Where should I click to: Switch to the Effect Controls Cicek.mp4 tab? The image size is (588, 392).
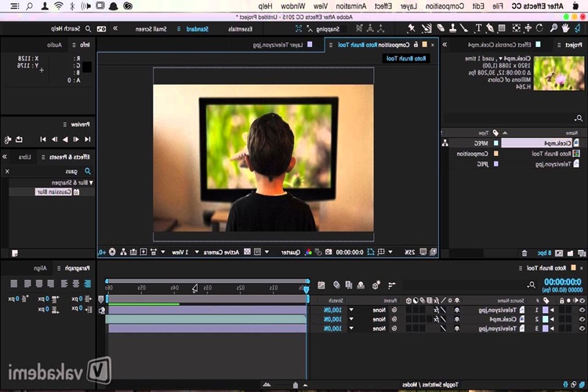(499, 45)
